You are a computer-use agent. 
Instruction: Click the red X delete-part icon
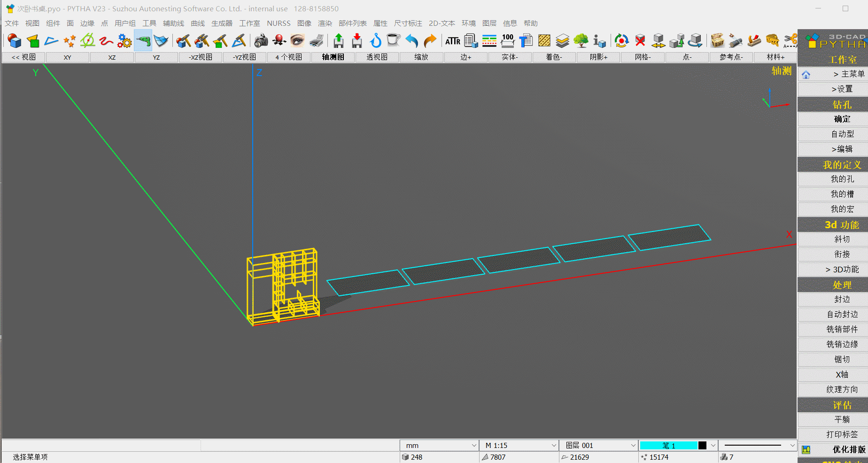[x=640, y=41]
